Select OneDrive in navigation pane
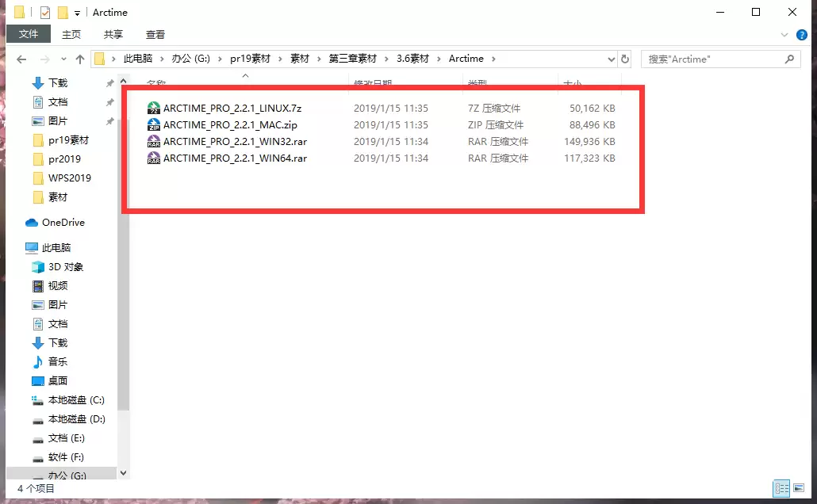817x504 pixels. [63, 223]
